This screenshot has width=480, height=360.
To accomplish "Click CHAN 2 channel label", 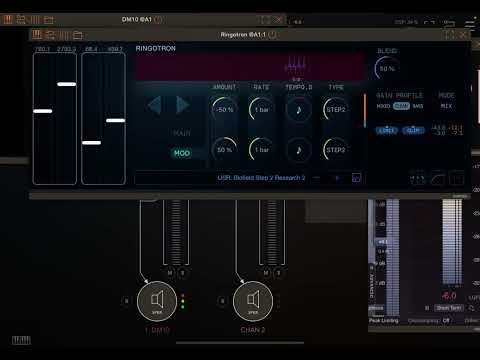I will [253, 330].
